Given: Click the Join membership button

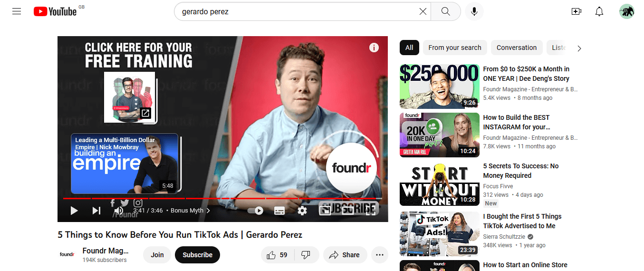Looking at the screenshot, I should (157, 255).
